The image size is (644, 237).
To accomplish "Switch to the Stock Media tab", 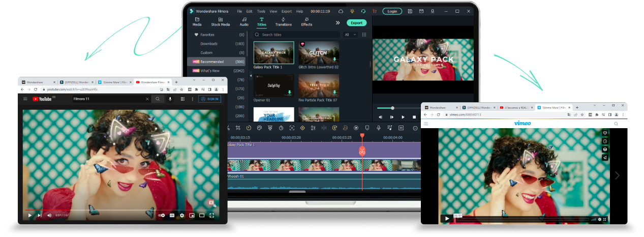I will (221, 22).
